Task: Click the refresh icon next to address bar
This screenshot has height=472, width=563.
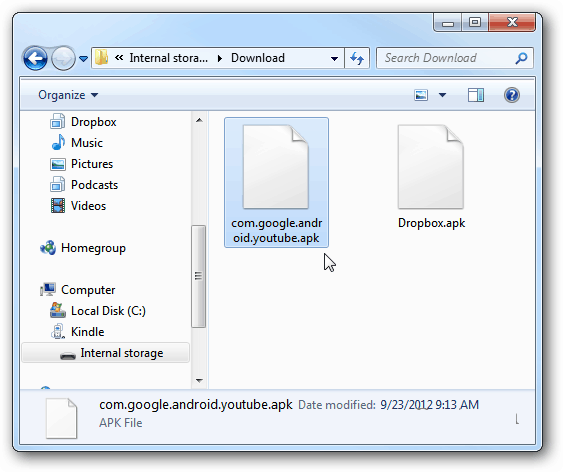Action: click(357, 58)
